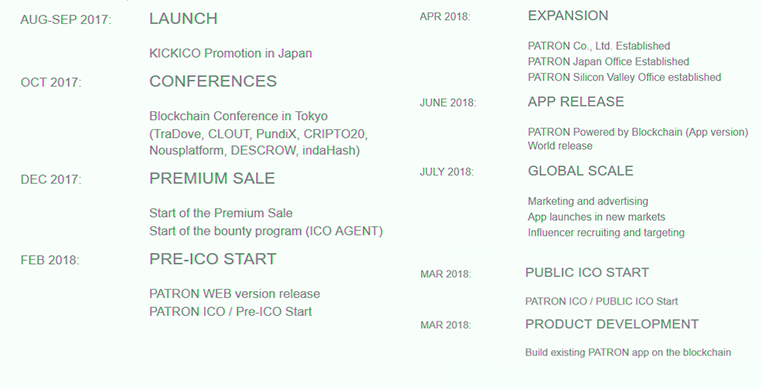
Task: Select the CONFERENCES milestone heading
Action: [x=213, y=81]
